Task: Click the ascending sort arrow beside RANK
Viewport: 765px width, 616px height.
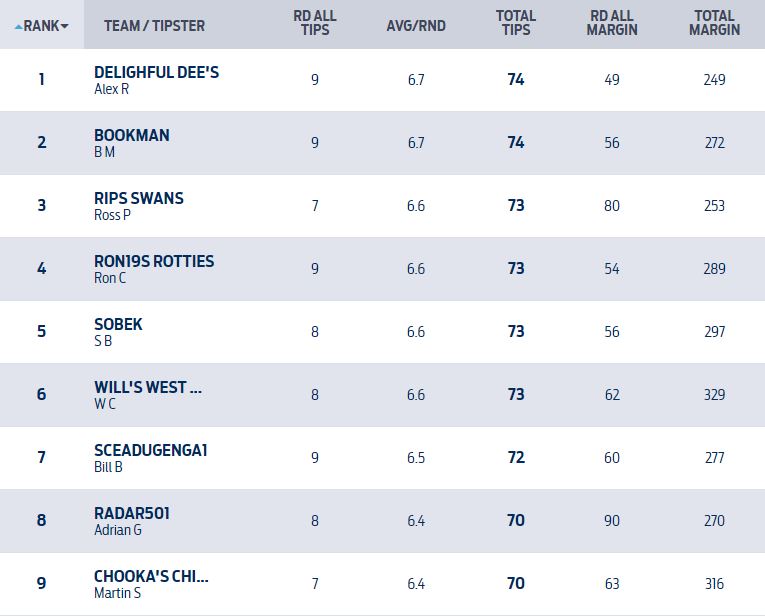Action: click(19, 26)
